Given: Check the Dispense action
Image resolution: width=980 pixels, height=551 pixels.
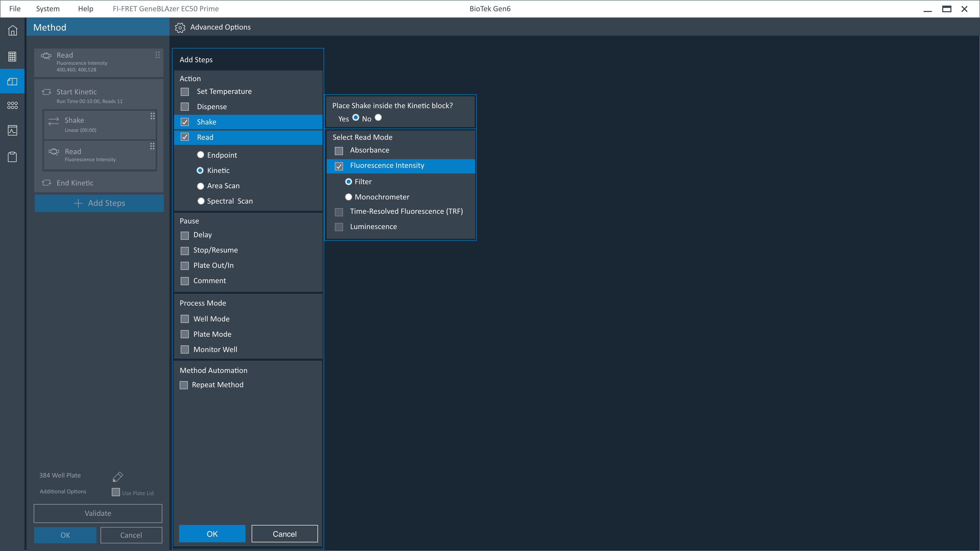Looking at the screenshot, I should click(185, 107).
